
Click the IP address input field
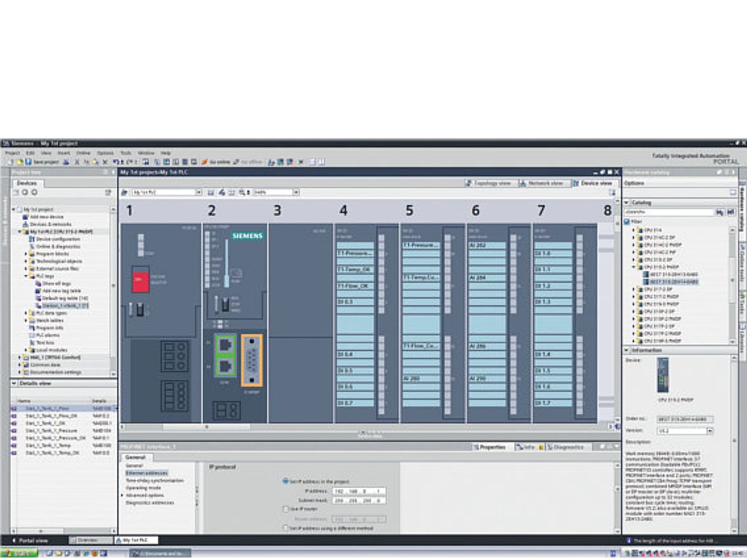[x=359, y=491]
